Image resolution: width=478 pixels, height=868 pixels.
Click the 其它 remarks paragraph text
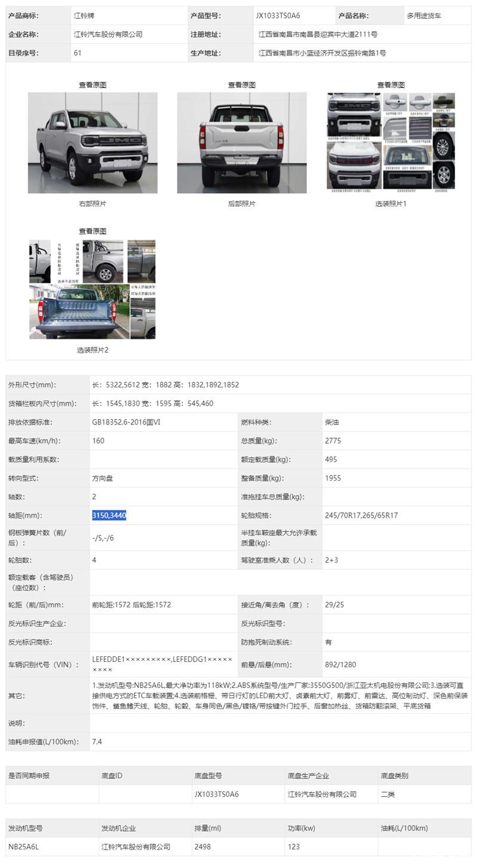click(280, 695)
